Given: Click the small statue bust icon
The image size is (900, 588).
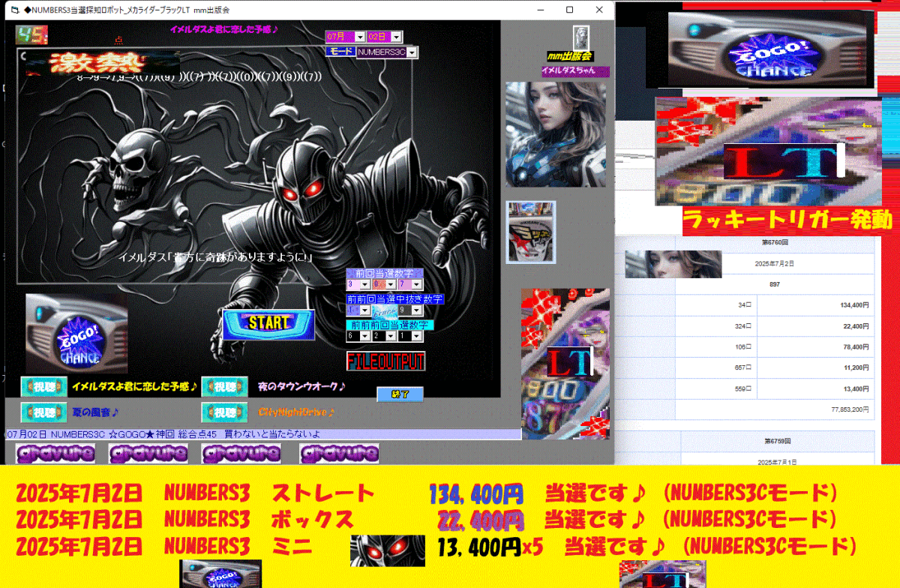Looking at the screenshot, I should (x=581, y=37).
